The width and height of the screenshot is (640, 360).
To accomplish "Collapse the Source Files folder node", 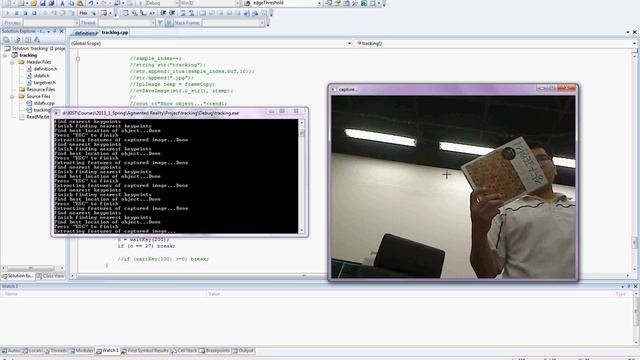I will tap(12, 96).
